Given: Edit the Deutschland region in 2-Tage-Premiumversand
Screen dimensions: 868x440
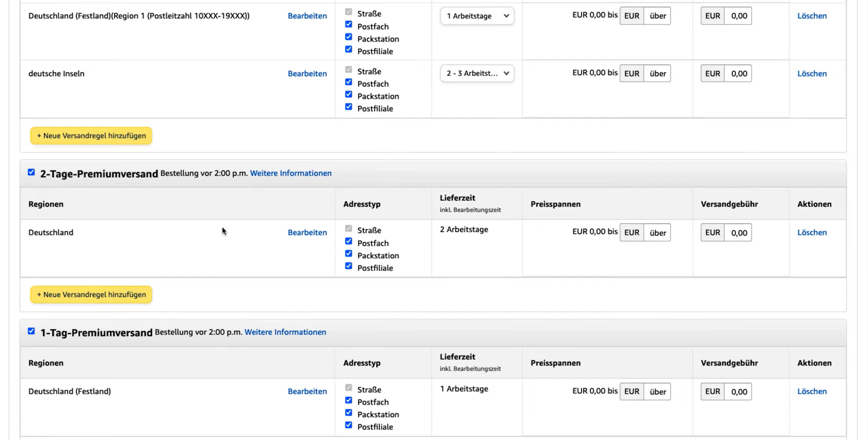Looking at the screenshot, I should point(307,233).
